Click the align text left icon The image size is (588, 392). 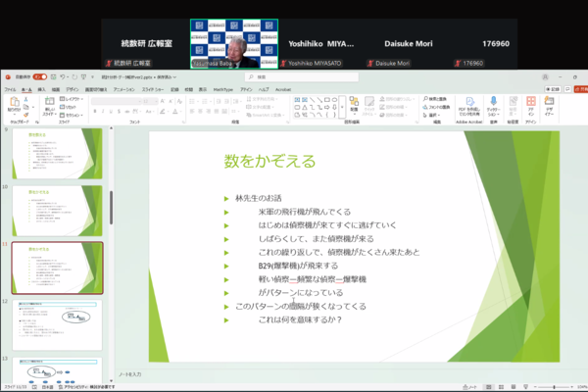click(x=192, y=111)
